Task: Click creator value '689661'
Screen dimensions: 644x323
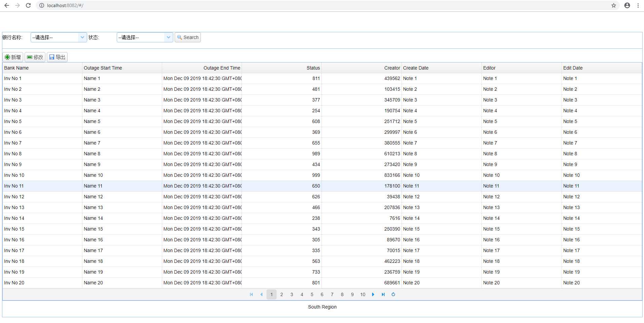Action: pos(392,283)
